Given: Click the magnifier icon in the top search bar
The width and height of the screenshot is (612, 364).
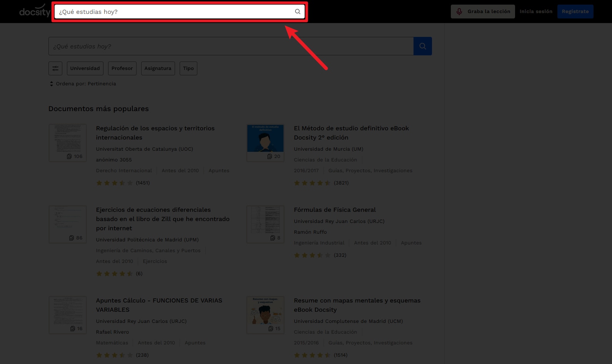Looking at the screenshot, I should pyautogui.click(x=298, y=12).
